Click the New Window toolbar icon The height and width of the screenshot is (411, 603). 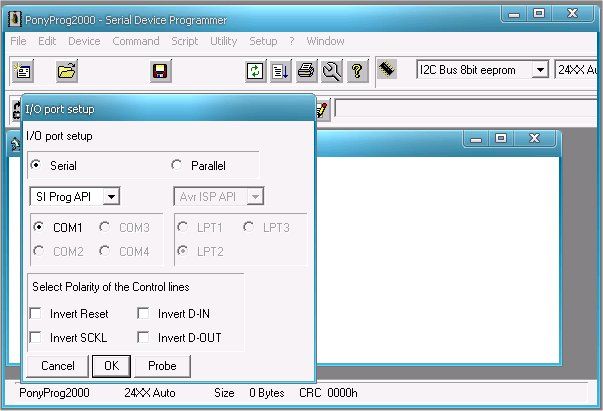click(x=22, y=71)
